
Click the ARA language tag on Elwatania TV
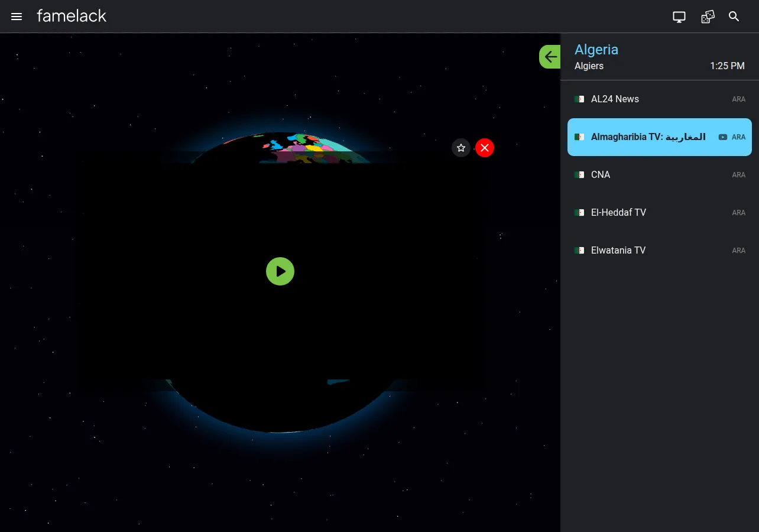click(x=739, y=251)
